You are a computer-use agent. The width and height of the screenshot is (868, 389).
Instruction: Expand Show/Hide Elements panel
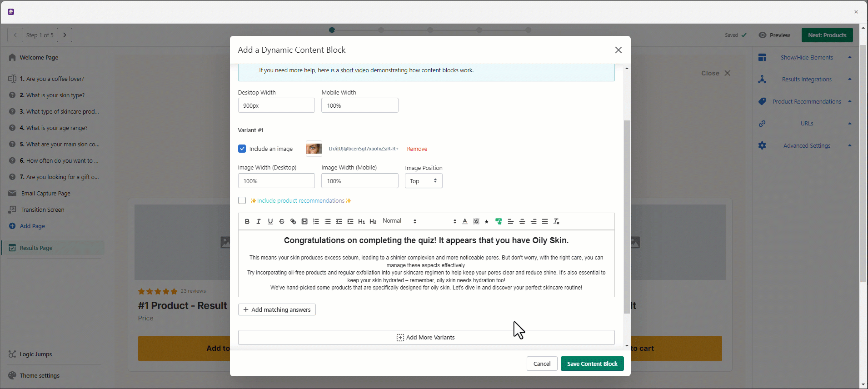807,57
